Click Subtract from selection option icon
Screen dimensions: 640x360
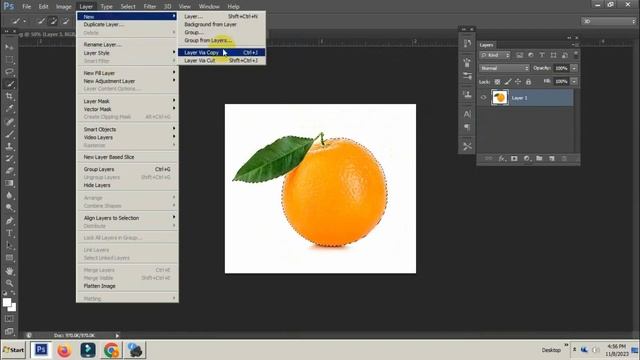(65, 21)
